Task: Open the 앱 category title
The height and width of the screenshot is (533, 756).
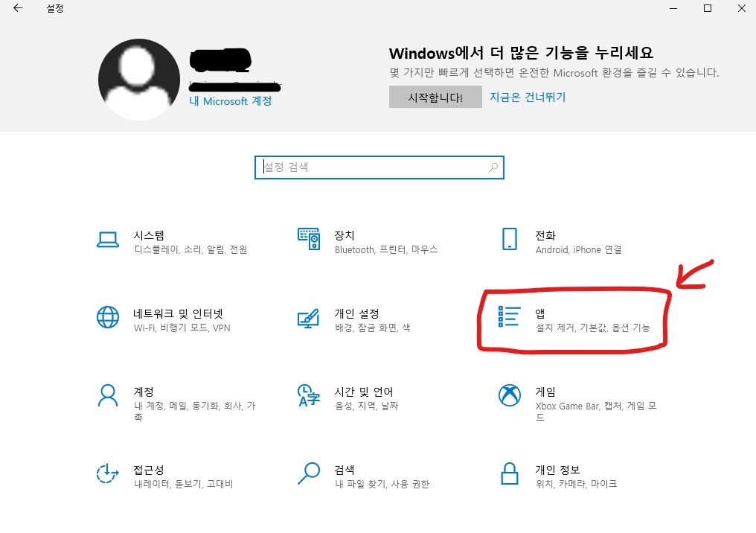Action: [x=540, y=313]
